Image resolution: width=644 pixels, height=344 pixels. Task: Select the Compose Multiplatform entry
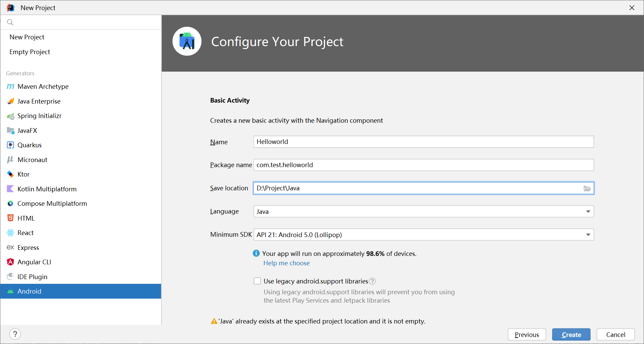pos(81,203)
